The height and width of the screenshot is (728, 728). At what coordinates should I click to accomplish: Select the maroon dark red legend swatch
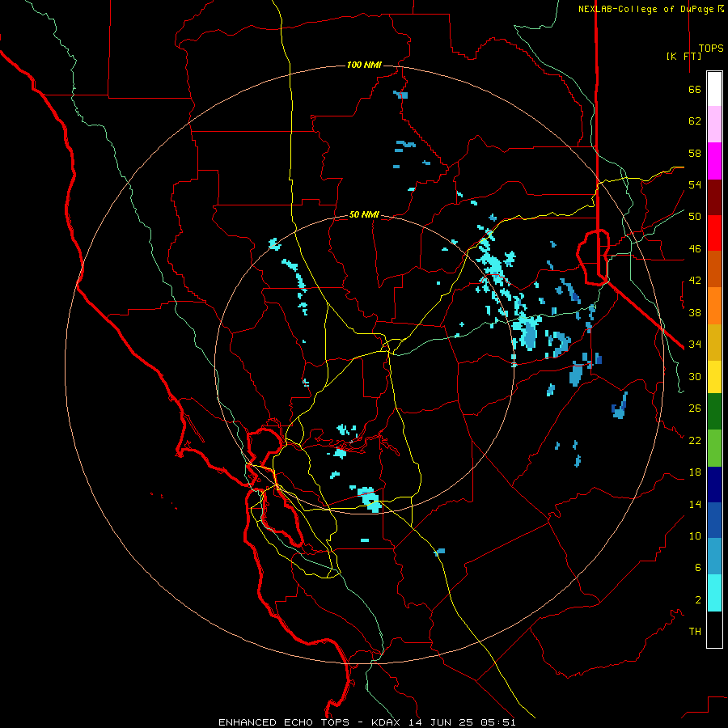coord(714,197)
